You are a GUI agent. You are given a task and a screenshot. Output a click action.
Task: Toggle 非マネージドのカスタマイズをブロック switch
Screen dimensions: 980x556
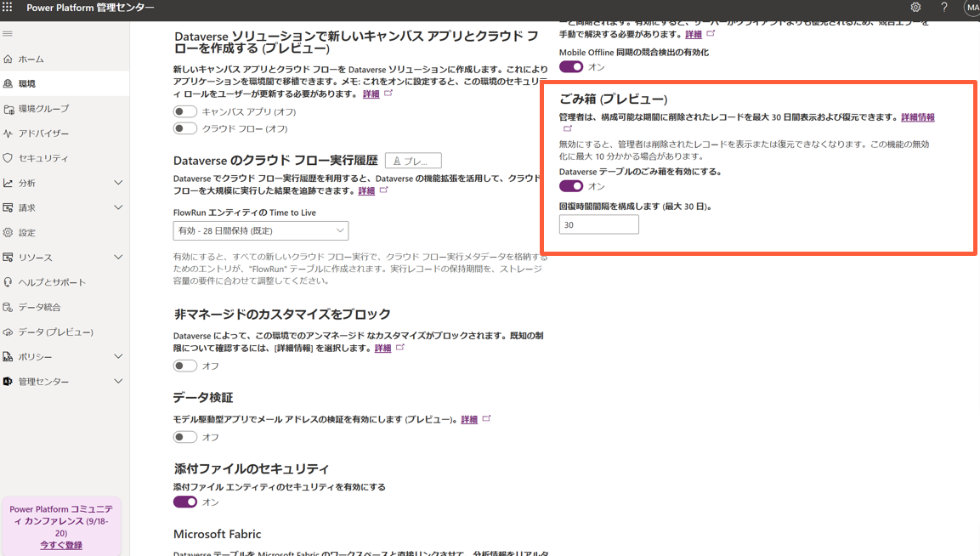pyautogui.click(x=185, y=366)
